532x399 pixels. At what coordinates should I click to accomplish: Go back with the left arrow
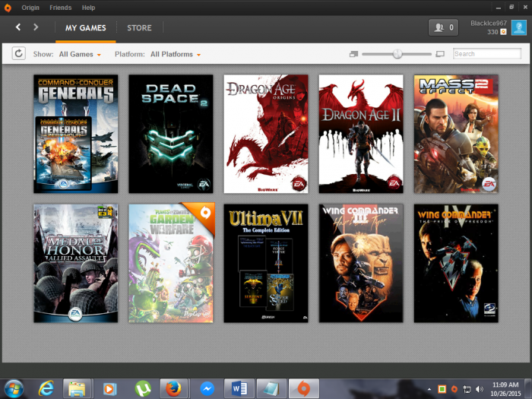18,27
